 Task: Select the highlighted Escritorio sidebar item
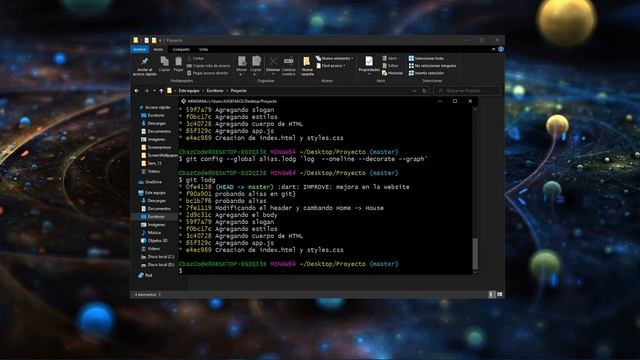click(153, 217)
